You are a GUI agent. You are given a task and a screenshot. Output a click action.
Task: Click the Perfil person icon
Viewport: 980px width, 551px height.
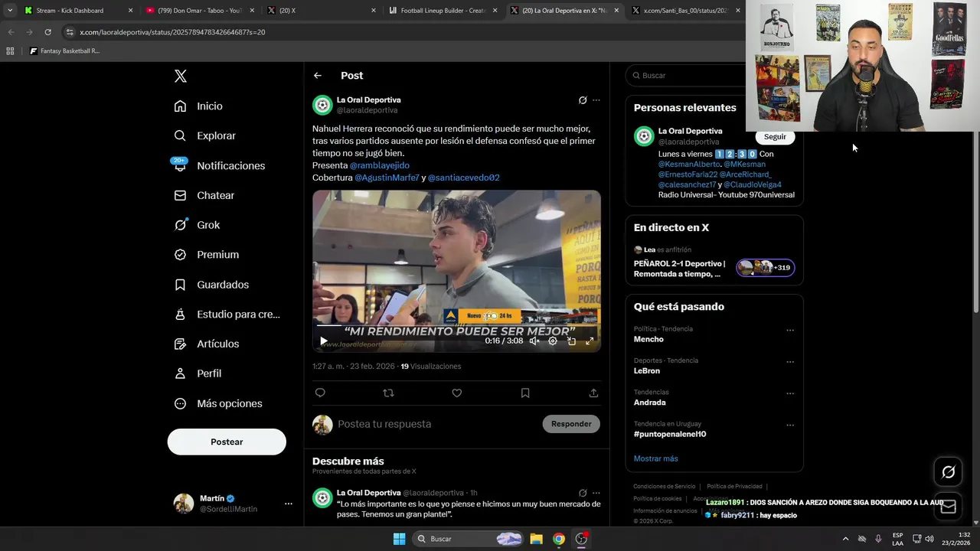180,373
